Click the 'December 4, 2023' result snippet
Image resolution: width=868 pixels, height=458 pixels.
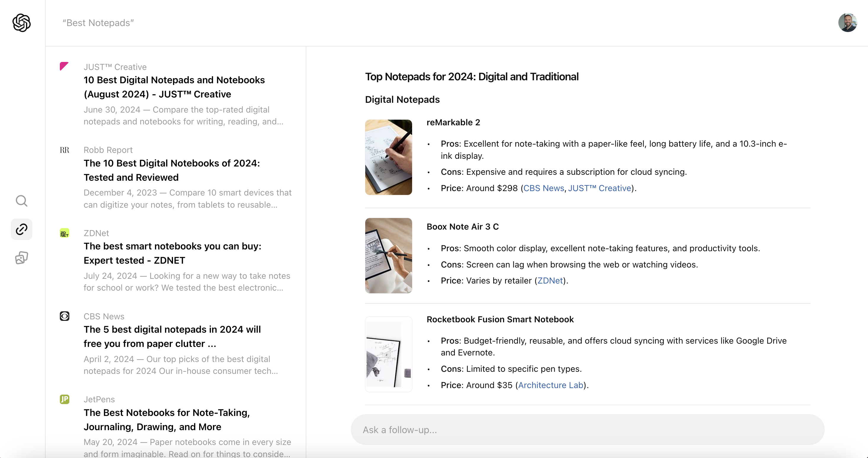click(188, 198)
